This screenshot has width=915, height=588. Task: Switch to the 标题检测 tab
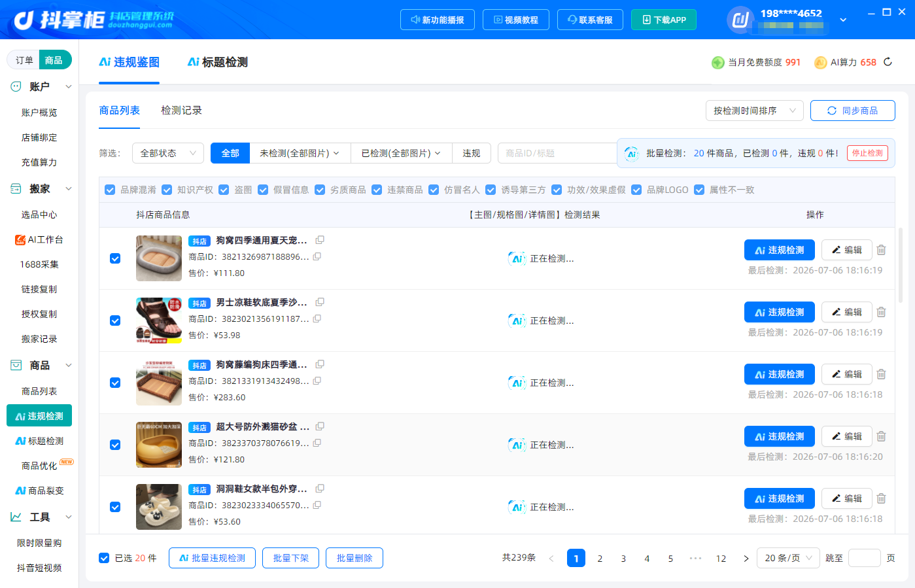coord(218,62)
